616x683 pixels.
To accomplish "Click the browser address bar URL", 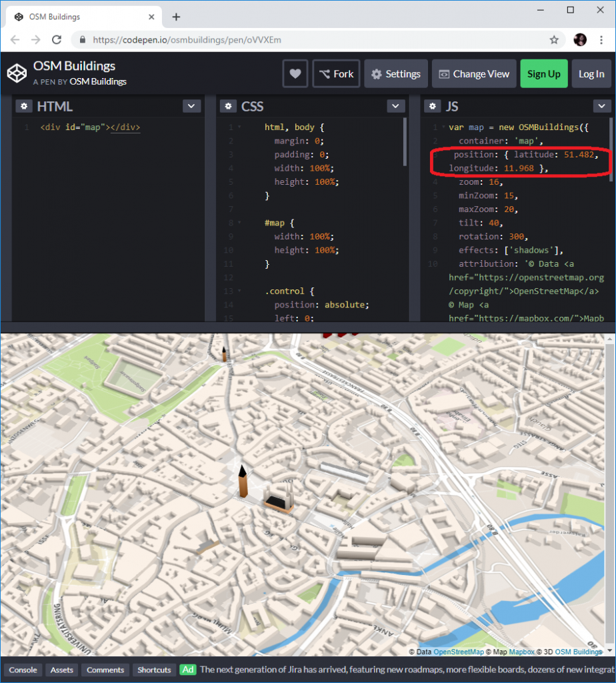I will [x=187, y=40].
